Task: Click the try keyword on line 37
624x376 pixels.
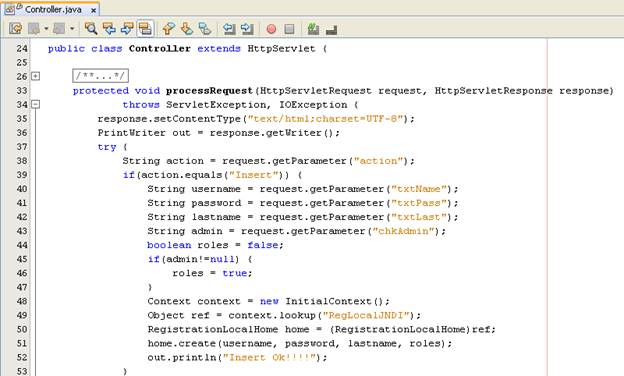Action: click(107, 147)
